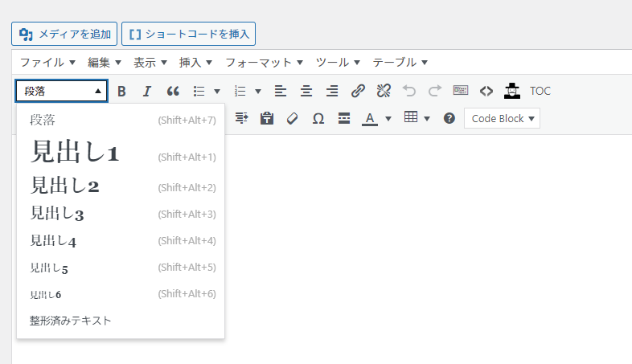The height and width of the screenshot is (364, 632).
Task: Click the paste as text clipboard icon
Action: click(x=267, y=118)
